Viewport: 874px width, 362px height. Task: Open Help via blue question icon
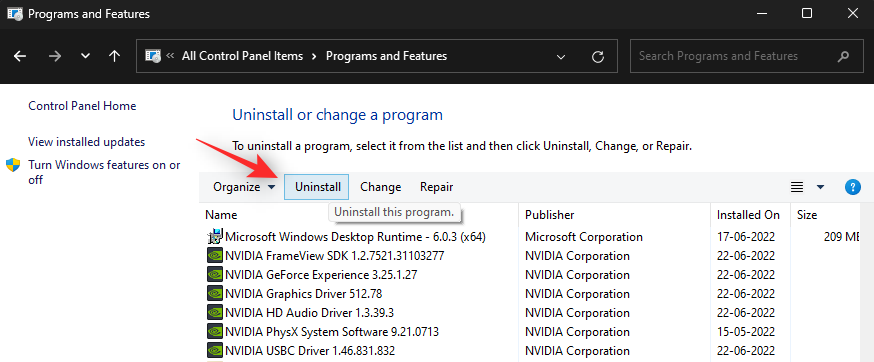[853, 187]
